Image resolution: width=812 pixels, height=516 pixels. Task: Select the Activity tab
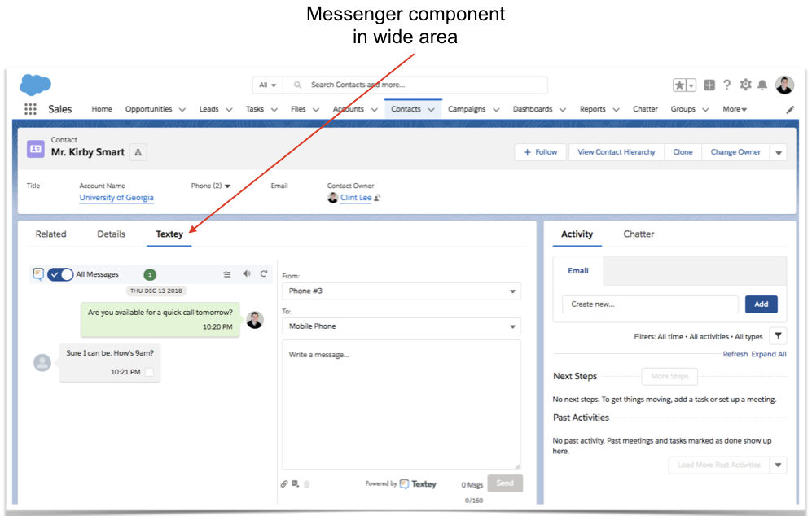[577, 234]
